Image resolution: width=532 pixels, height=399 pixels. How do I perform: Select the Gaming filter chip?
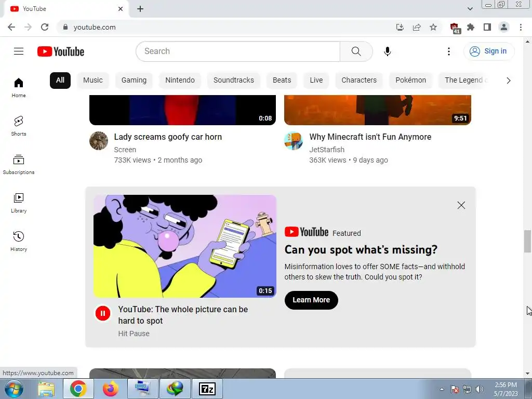pos(134,81)
